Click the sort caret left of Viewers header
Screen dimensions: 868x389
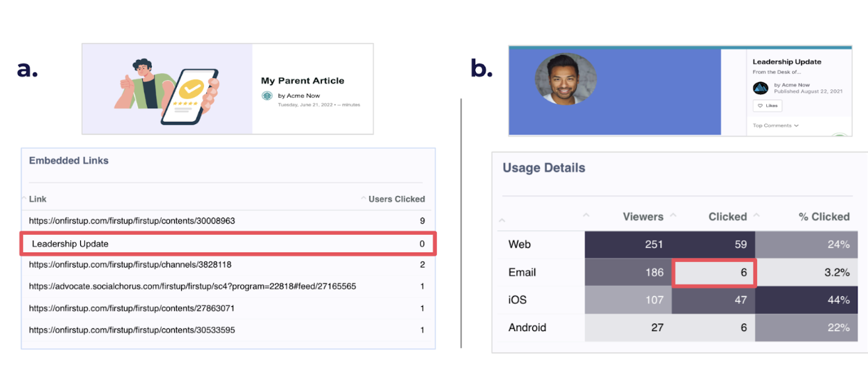(586, 215)
